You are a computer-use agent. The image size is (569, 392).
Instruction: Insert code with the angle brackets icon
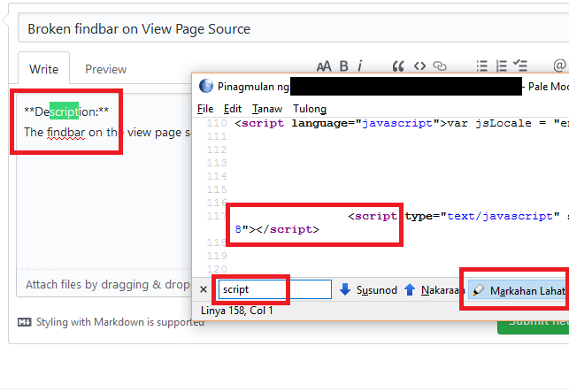click(x=419, y=66)
